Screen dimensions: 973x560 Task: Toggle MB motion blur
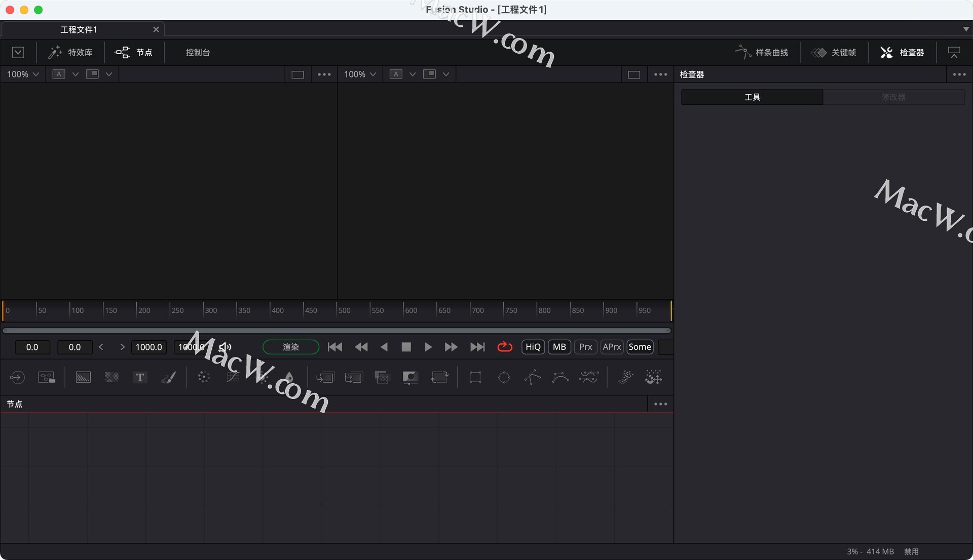tap(559, 347)
